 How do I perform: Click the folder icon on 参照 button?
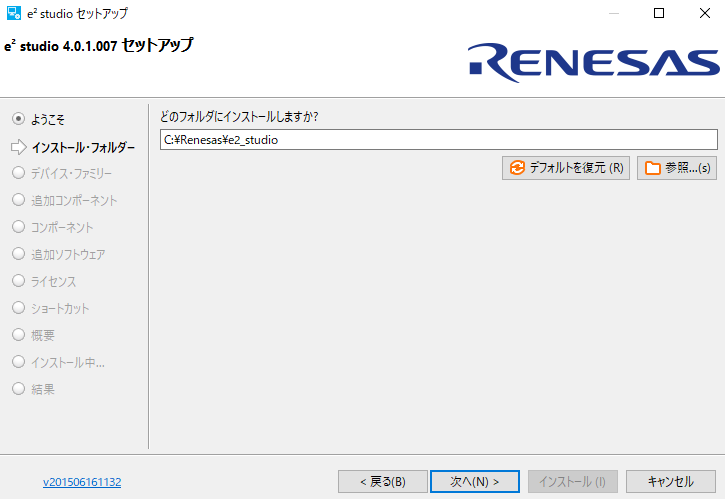652,168
